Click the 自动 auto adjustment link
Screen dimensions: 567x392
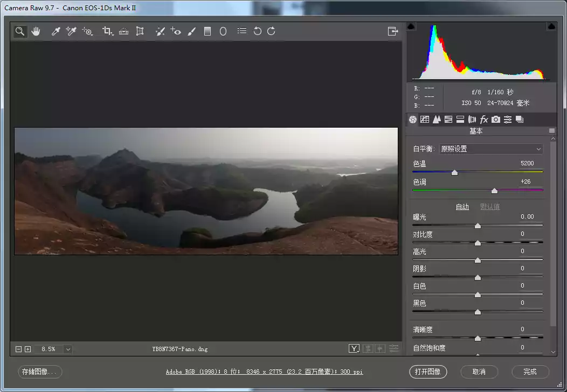tap(462, 207)
